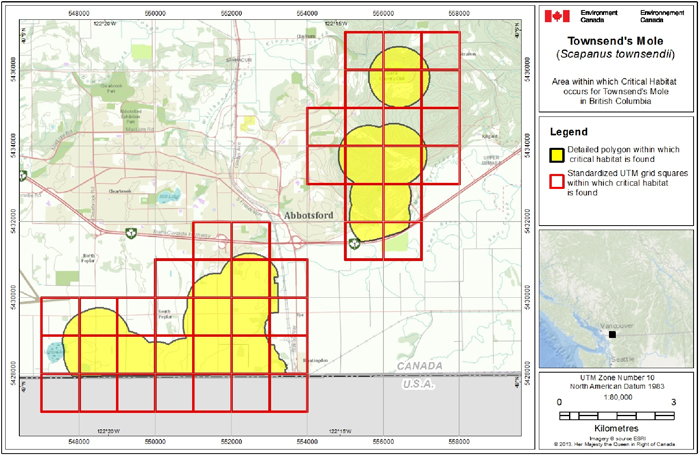700x456 pixels.
Task: Click the highway shield marker below Abbotsford label
Action: [x=354, y=243]
